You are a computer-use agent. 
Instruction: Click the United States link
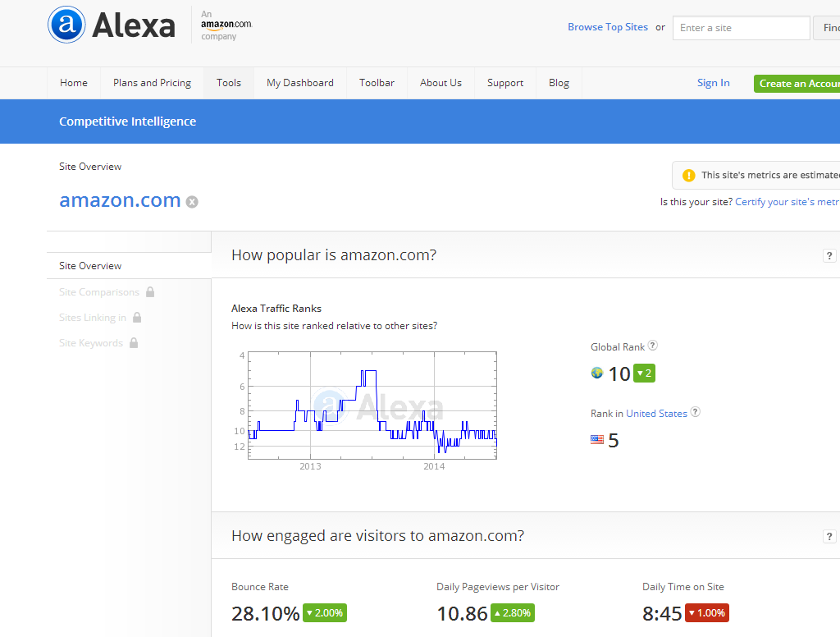(656, 414)
